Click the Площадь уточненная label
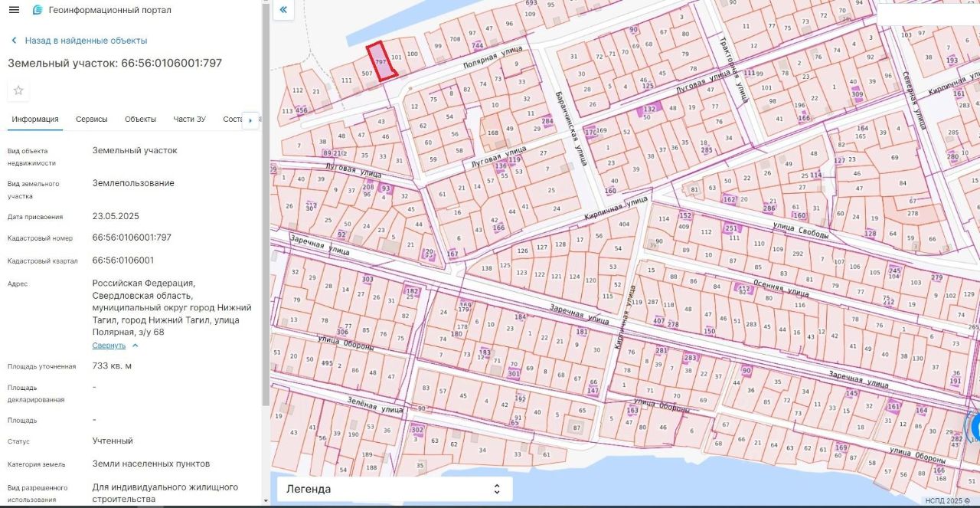 coord(41,366)
